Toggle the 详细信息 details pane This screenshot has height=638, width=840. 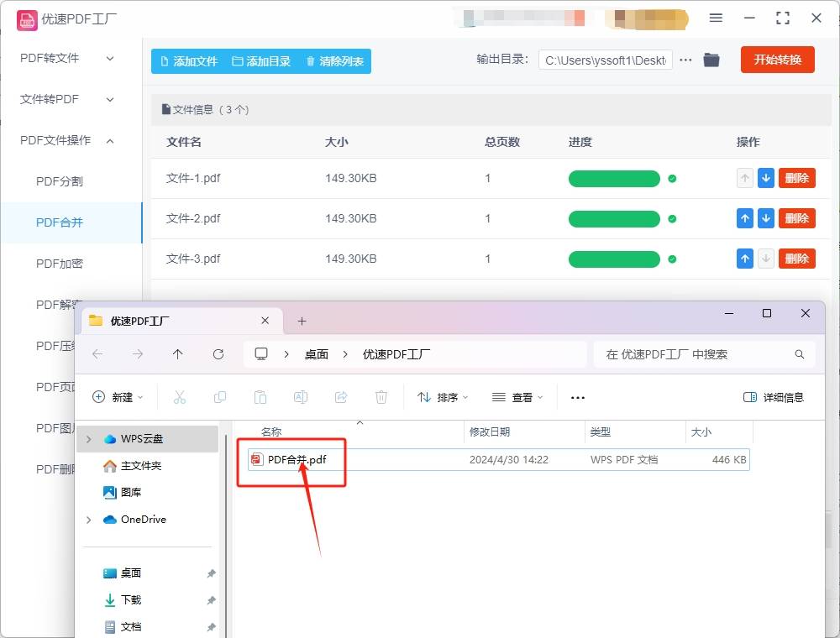coord(773,397)
